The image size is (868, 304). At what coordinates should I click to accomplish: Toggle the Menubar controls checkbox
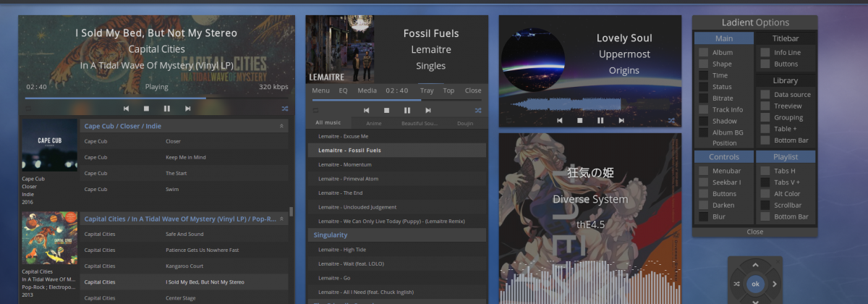click(703, 171)
